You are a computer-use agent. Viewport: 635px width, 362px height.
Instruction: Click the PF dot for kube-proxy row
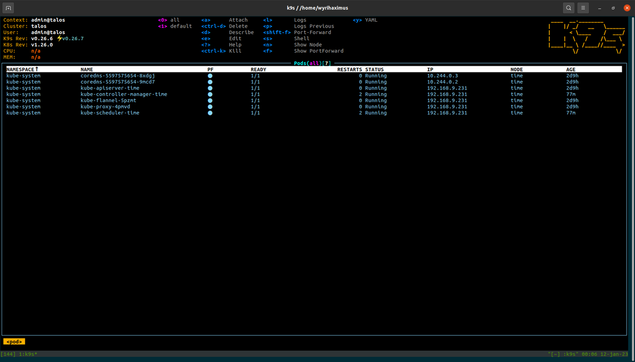210,107
